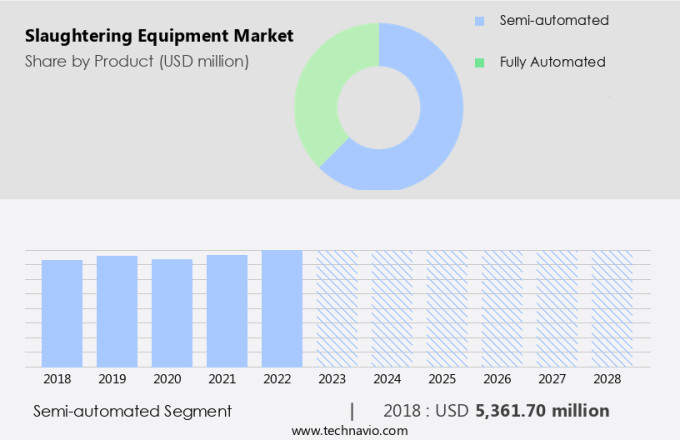Select the Semi-automated legend label
The height and width of the screenshot is (440, 680).
(553, 20)
